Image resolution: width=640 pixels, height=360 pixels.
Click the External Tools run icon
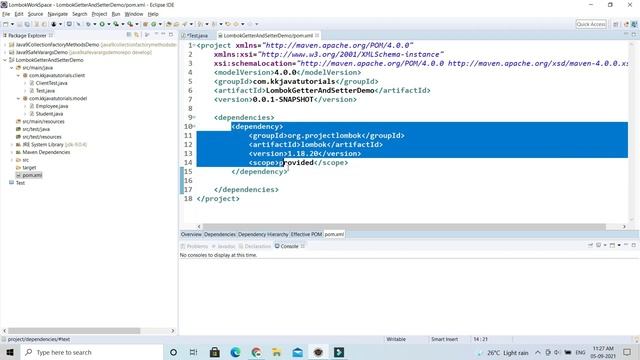click(x=130, y=24)
